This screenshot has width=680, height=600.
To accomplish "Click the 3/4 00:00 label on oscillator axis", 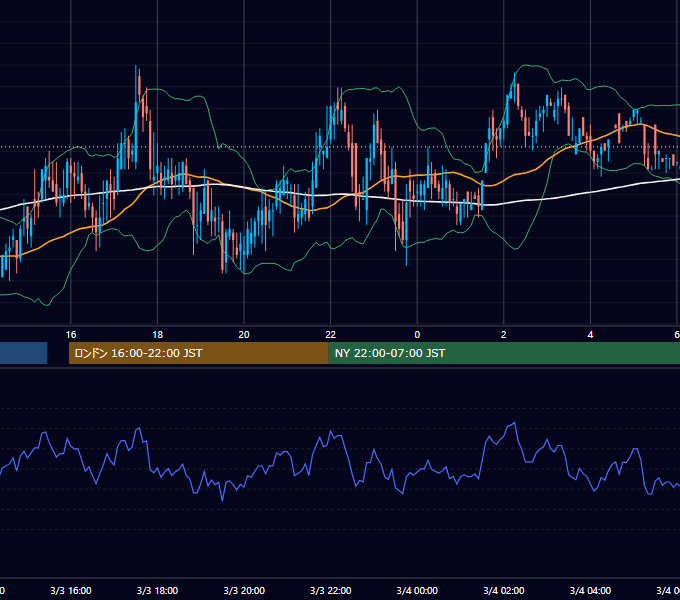I will pos(417,590).
